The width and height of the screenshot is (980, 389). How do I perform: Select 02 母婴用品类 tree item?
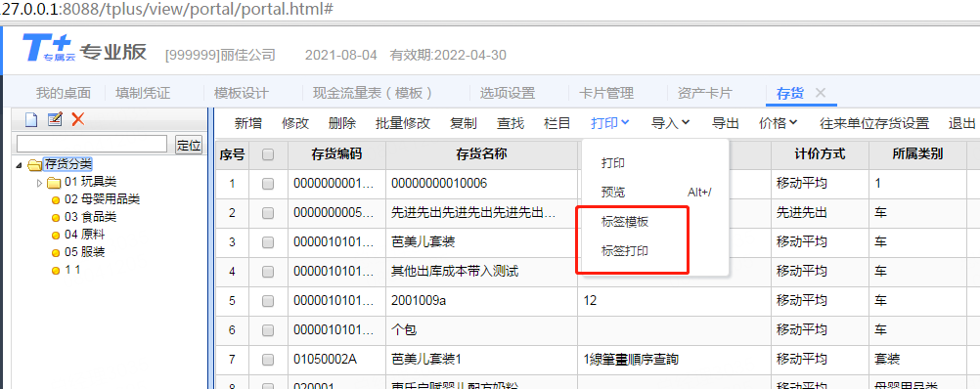(102, 199)
